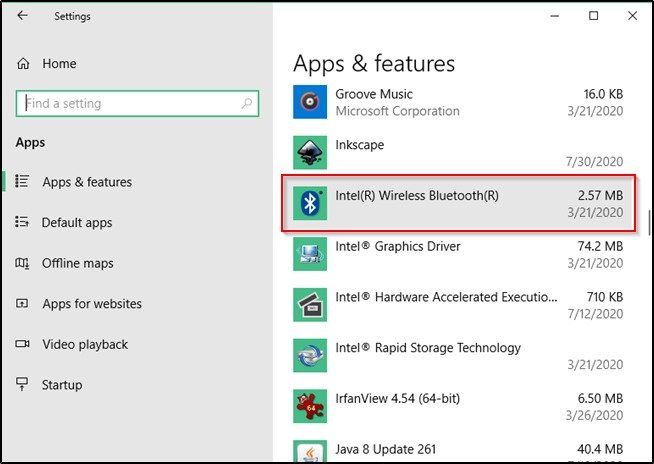This screenshot has width=654, height=464.
Task: Click the search magnifier icon
Action: pyautogui.click(x=247, y=103)
